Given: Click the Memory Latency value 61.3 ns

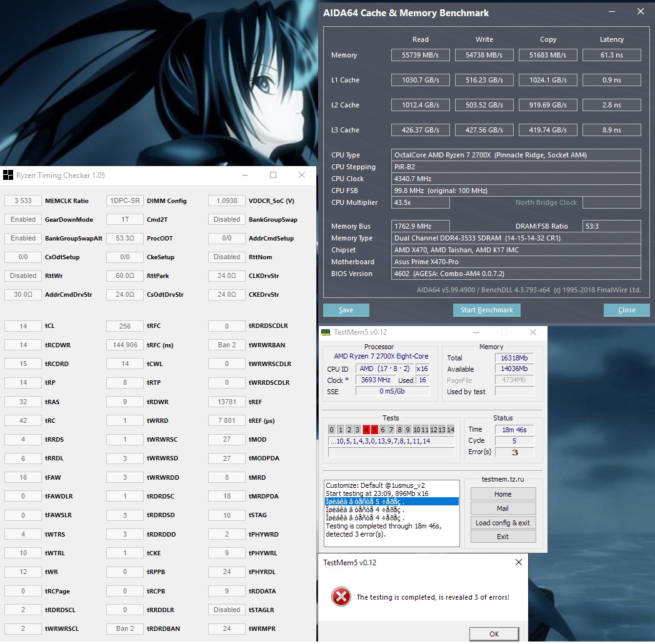Looking at the screenshot, I should [611, 55].
